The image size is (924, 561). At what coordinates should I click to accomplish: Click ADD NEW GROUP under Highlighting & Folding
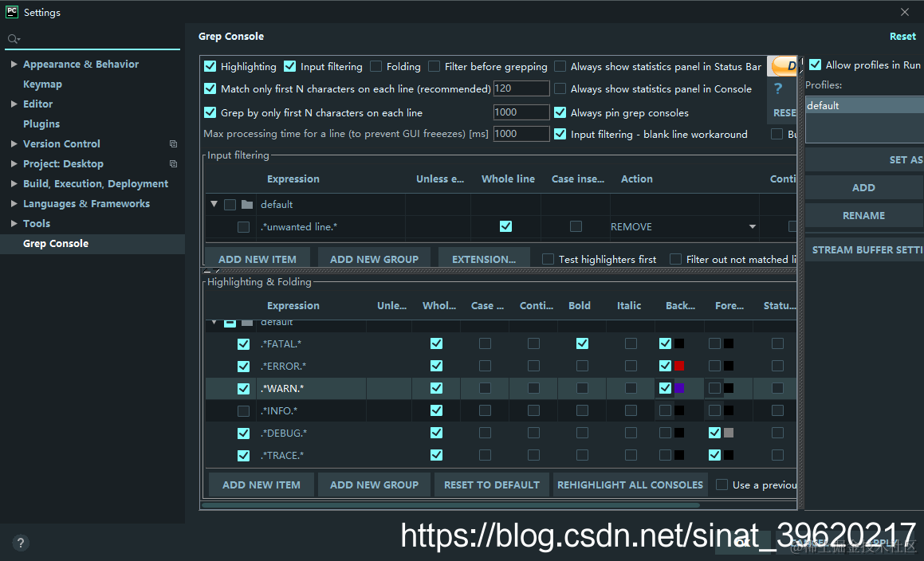(374, 485)
